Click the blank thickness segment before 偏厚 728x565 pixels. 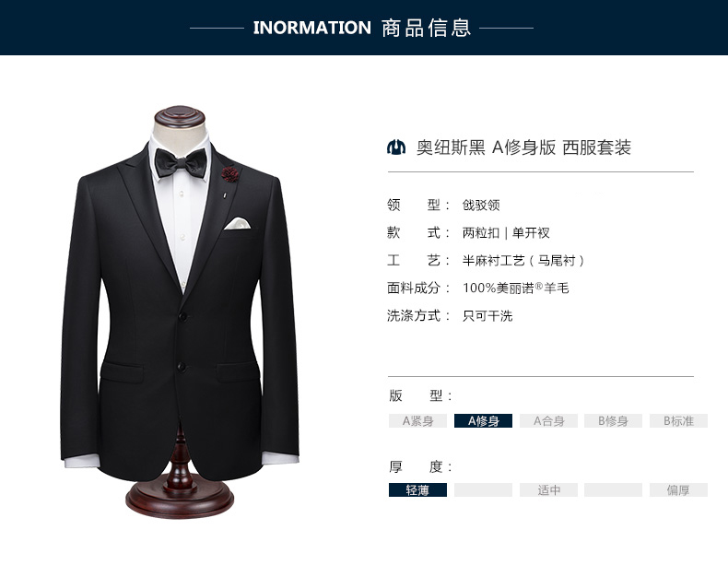tap(614, 489)
